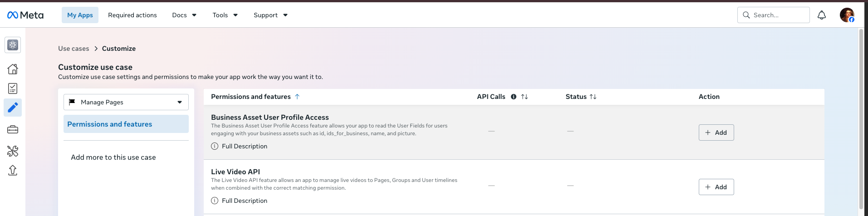Sort by API Calls column arrows

525,97
